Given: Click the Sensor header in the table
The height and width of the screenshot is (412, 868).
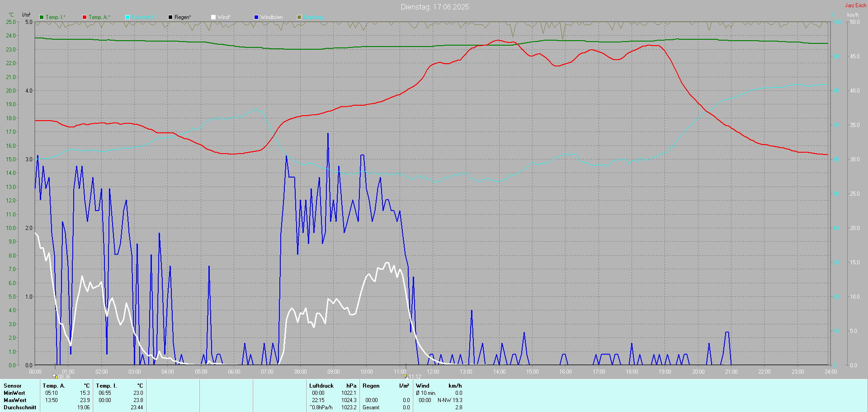Looking at the screenshot, I should tap(13, 386).
